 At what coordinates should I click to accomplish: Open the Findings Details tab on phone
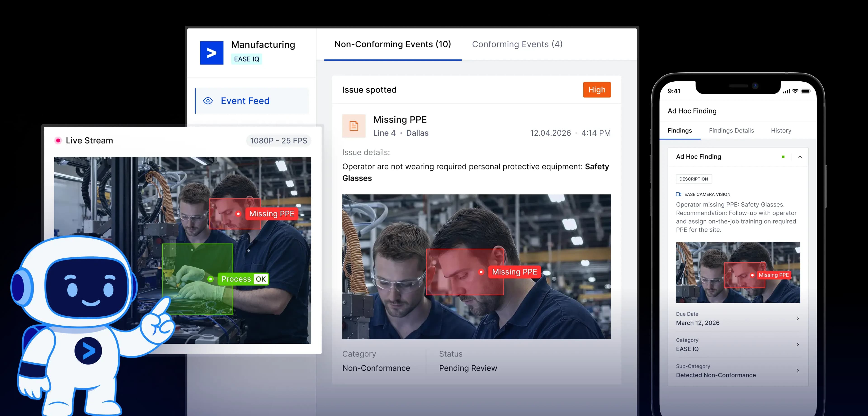point(731,130)
